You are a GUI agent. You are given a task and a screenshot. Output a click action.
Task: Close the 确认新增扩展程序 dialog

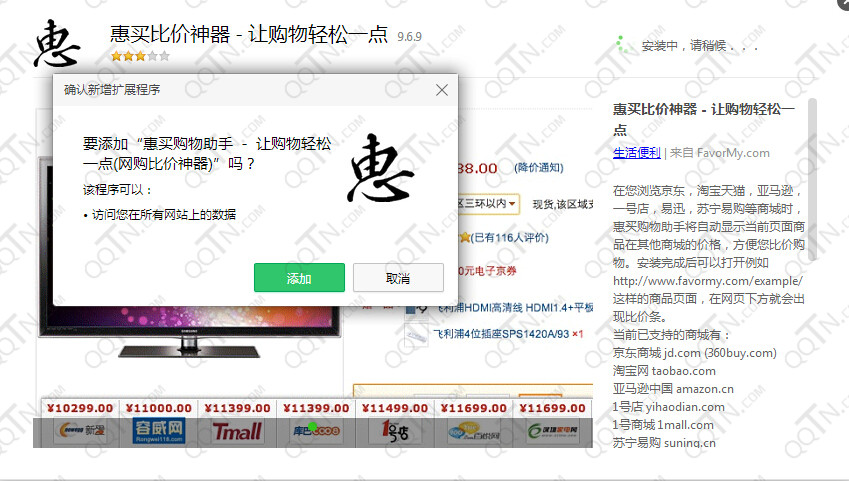tap(442, 90)
